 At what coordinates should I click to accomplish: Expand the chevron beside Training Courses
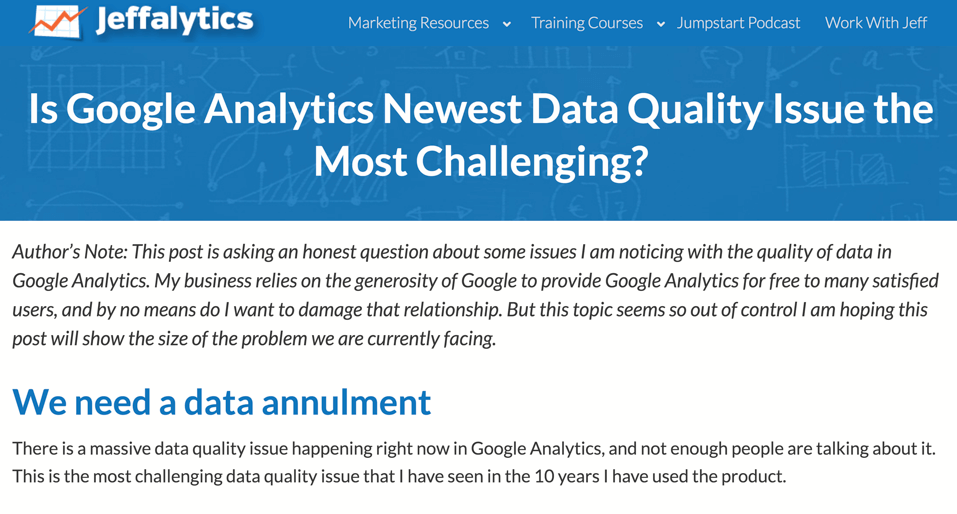coord(660,24)
